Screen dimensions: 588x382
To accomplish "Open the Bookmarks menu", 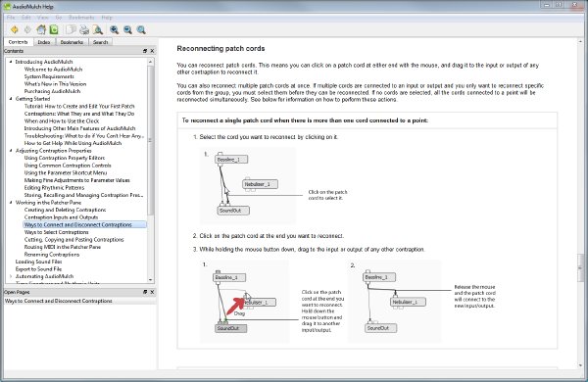I will (81, 18).
